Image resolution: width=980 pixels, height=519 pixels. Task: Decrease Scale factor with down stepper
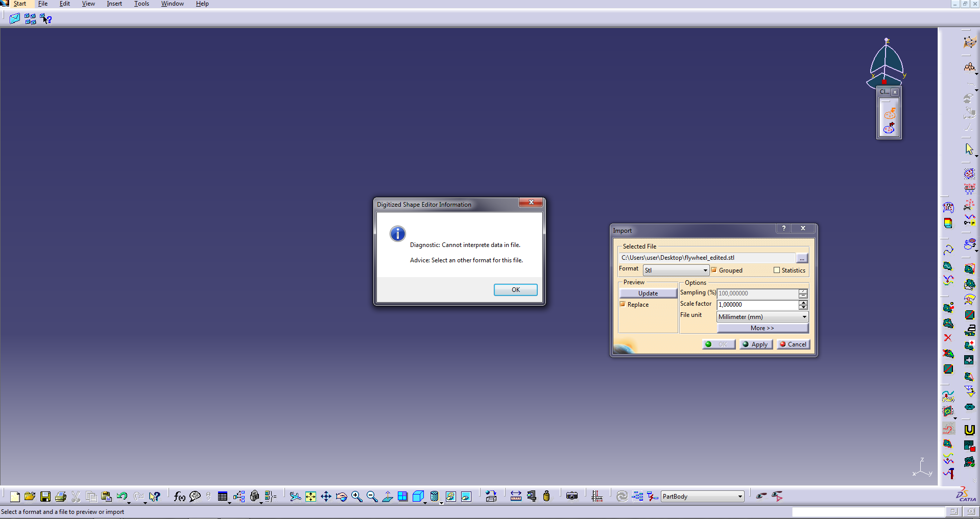[x=803, y=307]
